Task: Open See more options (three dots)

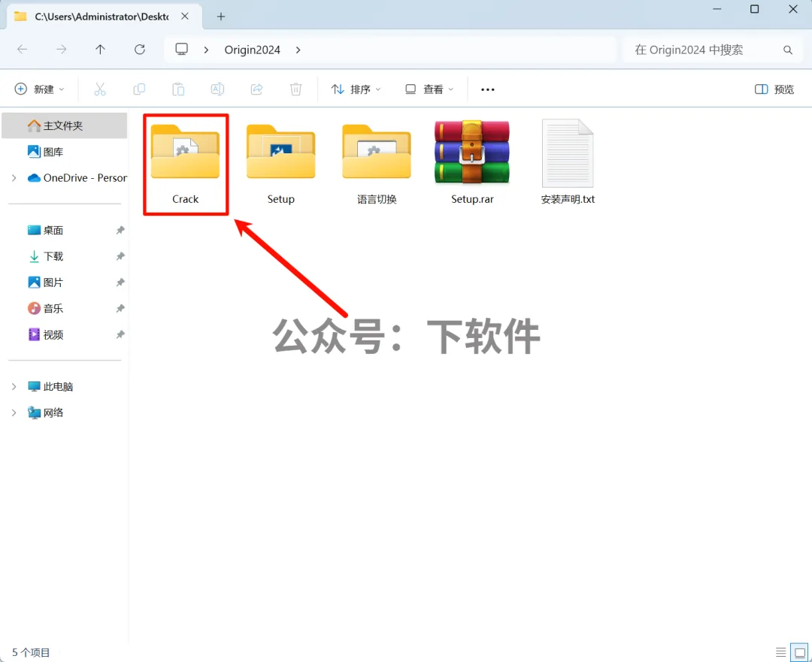Action: pos(487,89)
